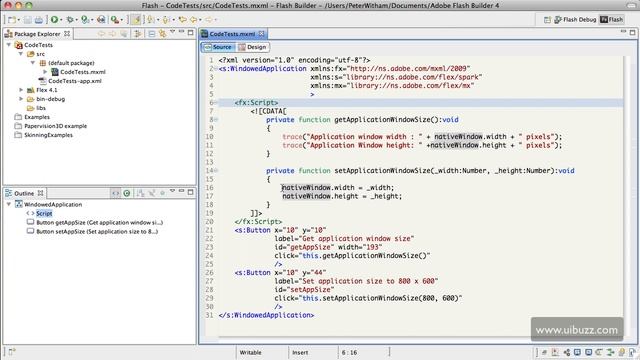Screen dimensions: 640x360
Task: Expand the Flex 4.1 library node
Action: 21,90
